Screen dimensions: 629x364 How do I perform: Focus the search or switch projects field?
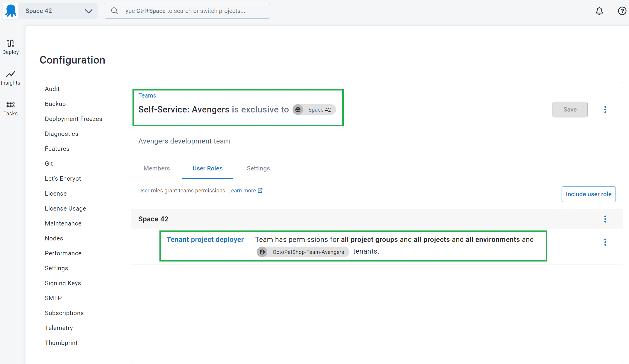[187, 11]
